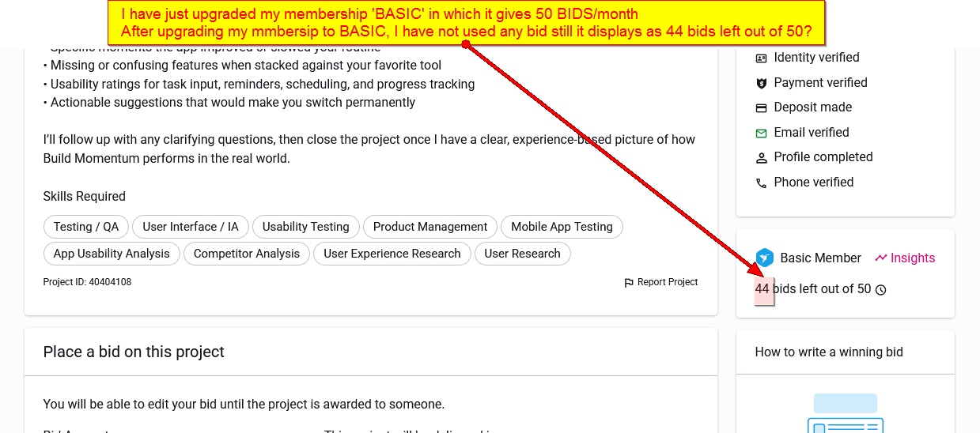The width and height of the screenshot is (980, 433).
Task: Select the Usability Testing skill tag
Action: [x=305, y=227]
